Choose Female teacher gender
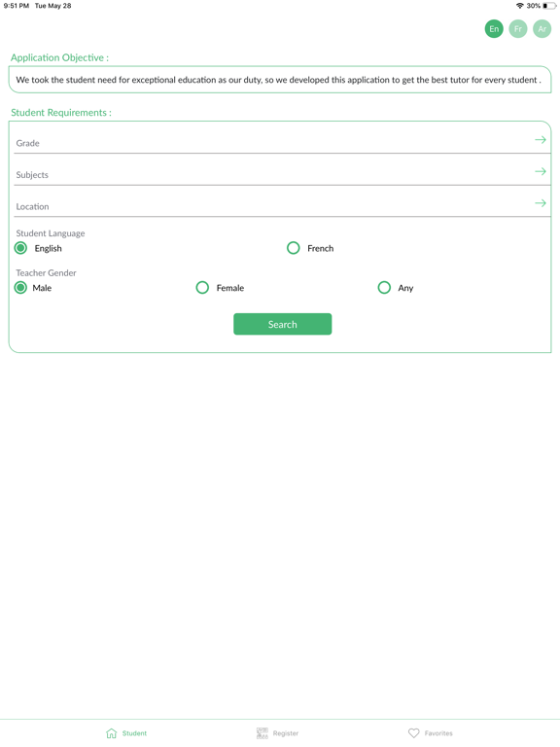 click(x=202, y=287)
